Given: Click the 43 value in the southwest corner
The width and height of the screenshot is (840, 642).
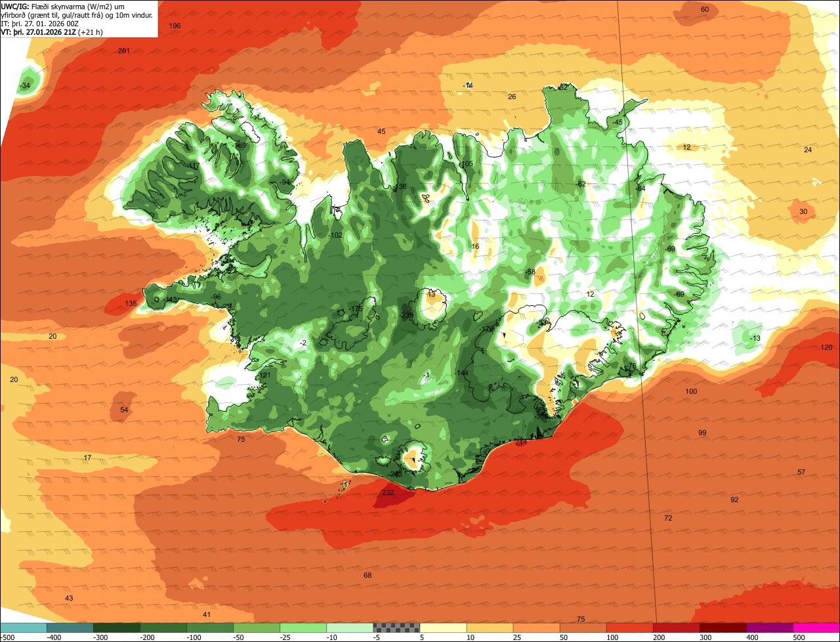Looking at the screenshot, I should point(69,598).
